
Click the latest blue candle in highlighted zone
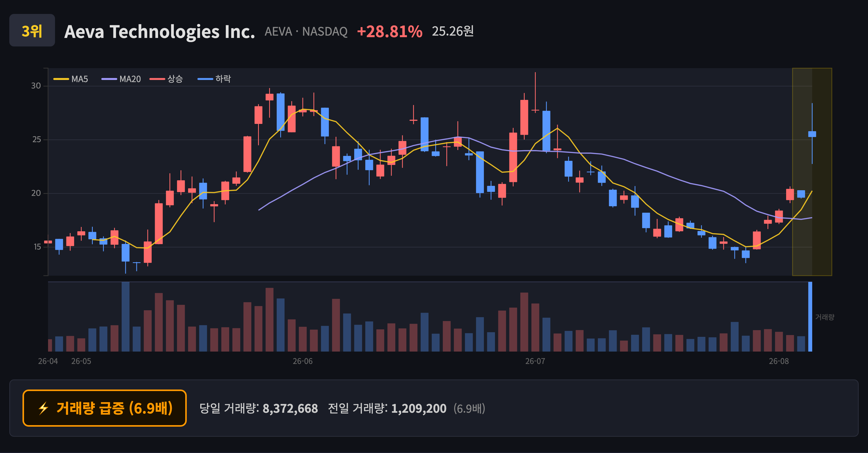point(812,134)
